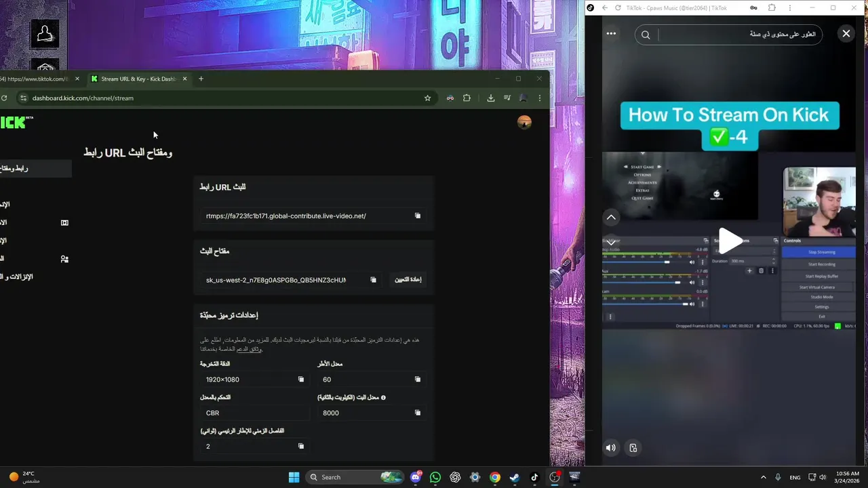Select the active stream URL and key sidebar item
Viewport: 868px width, 488px height.
tap(35, 168)
